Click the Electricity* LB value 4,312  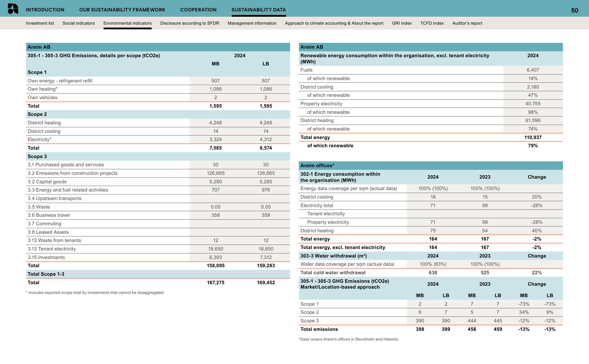[266, 139]
